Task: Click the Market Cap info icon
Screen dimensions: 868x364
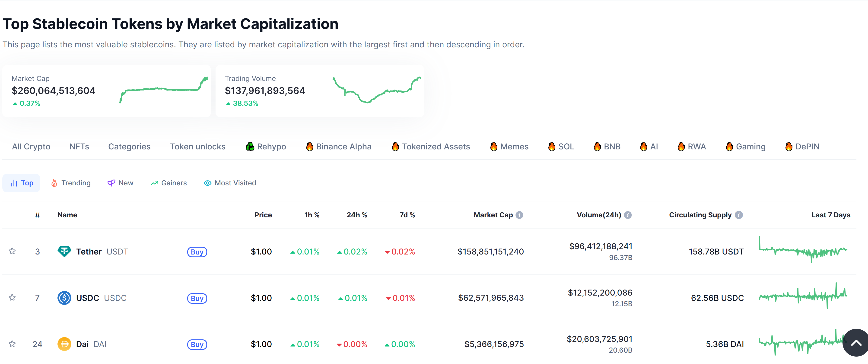Action: 520,215
